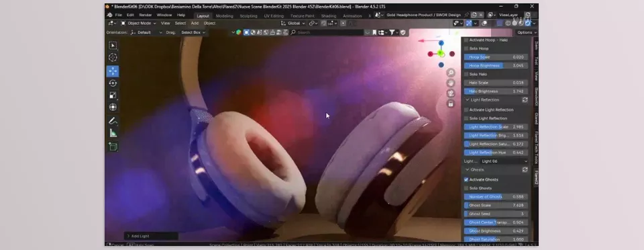Click the outliner Search field
This screenshot has height=250, width=644.
pyautogui.click(x=327, y=32)
